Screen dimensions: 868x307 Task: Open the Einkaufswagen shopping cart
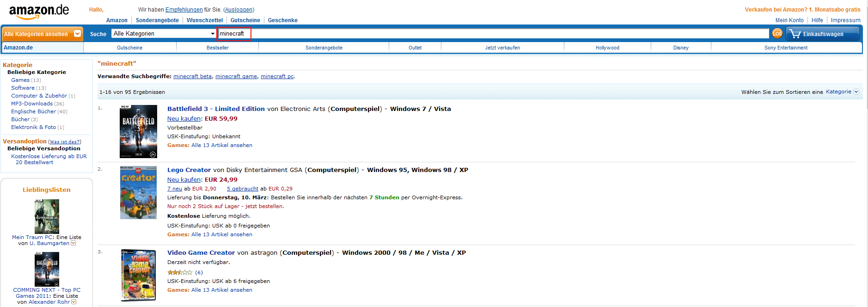(x=823, y=34)
